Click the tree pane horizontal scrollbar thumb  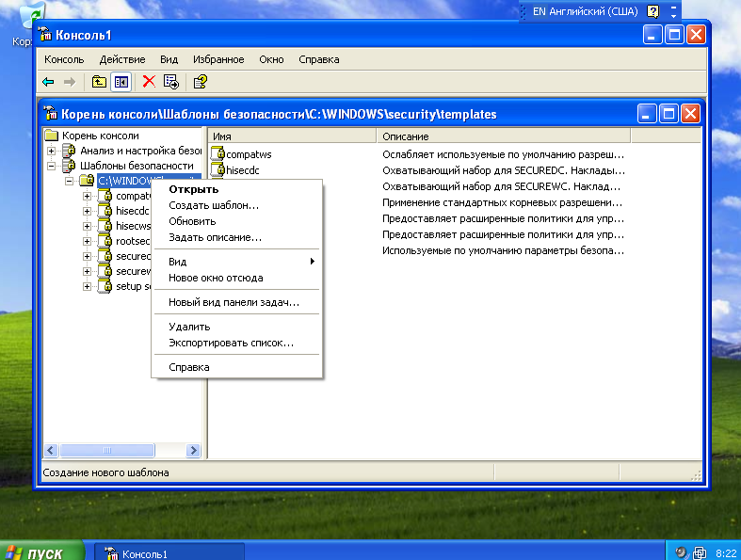tap(107, 451)
